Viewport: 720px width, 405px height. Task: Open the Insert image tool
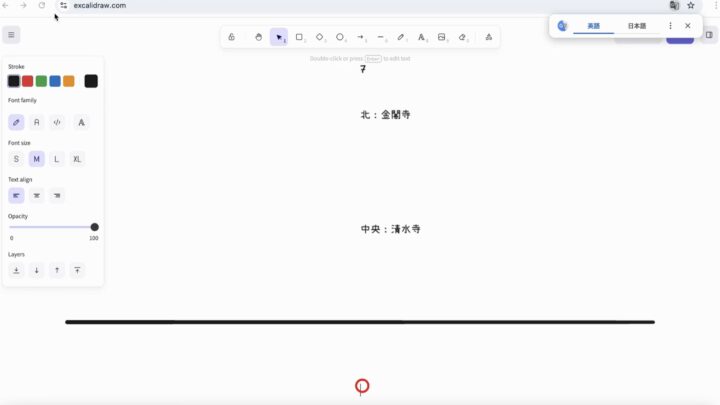(442, 37)
